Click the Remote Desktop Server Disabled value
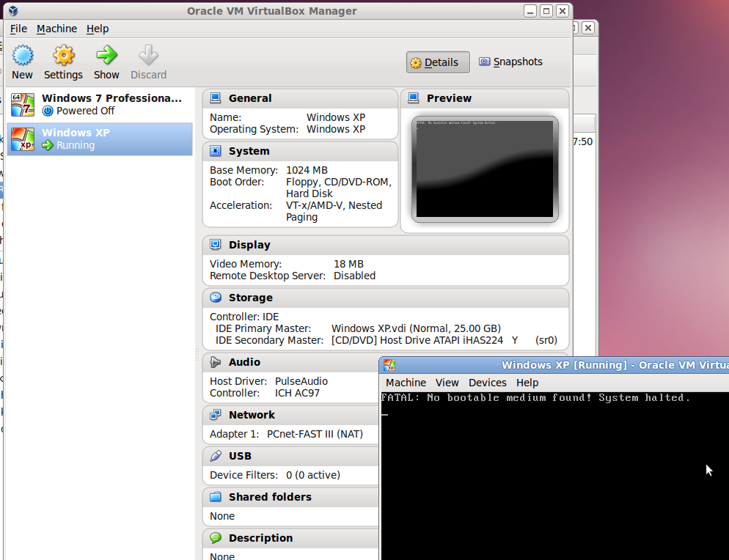Viewport: 729px width, 560px height. coord(354,276)
